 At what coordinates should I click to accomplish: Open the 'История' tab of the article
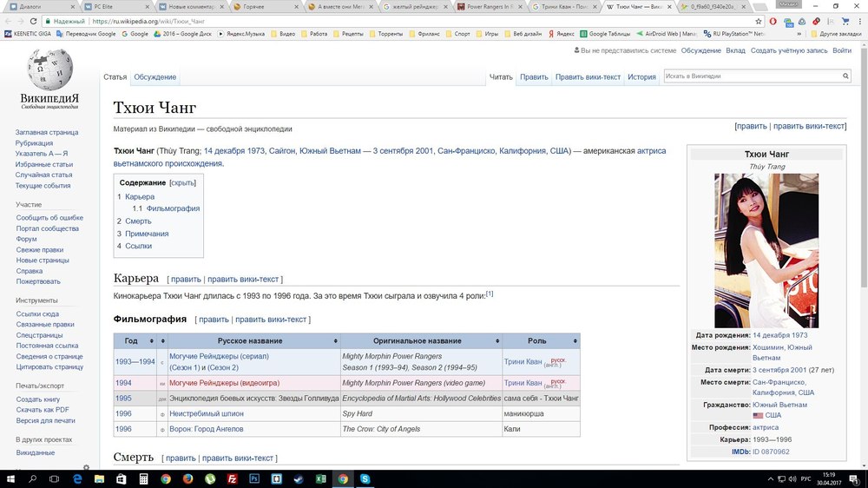tap(641, 77)
